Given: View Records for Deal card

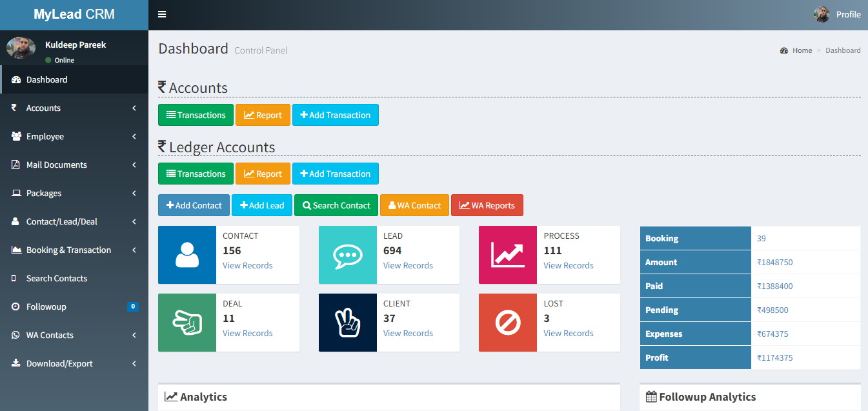Looking at the screenshot, I should [x=248, y=334].
